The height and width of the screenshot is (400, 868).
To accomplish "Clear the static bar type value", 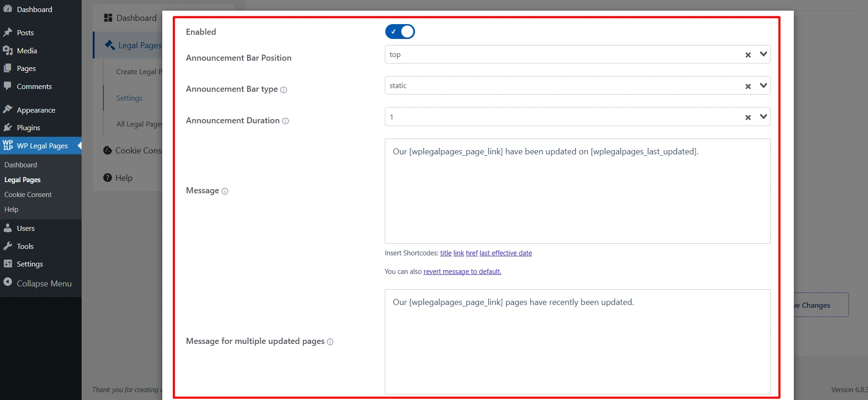I will (x=747, y=86).
